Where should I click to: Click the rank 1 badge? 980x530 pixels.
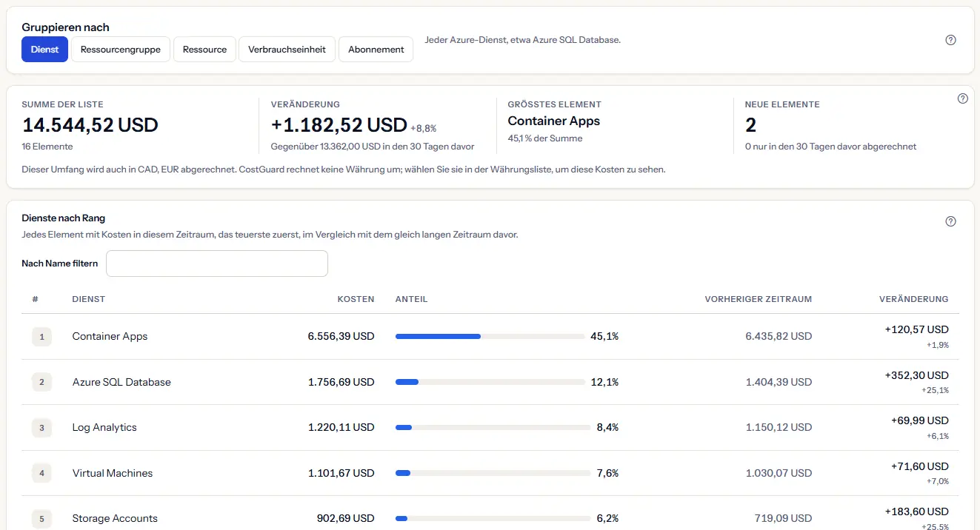coord(41,337)
